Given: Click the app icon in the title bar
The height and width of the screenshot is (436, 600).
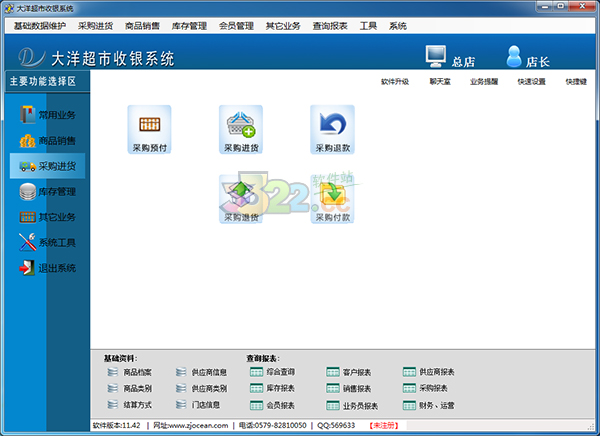Looking at the screenshot, I should coord(9,8).
